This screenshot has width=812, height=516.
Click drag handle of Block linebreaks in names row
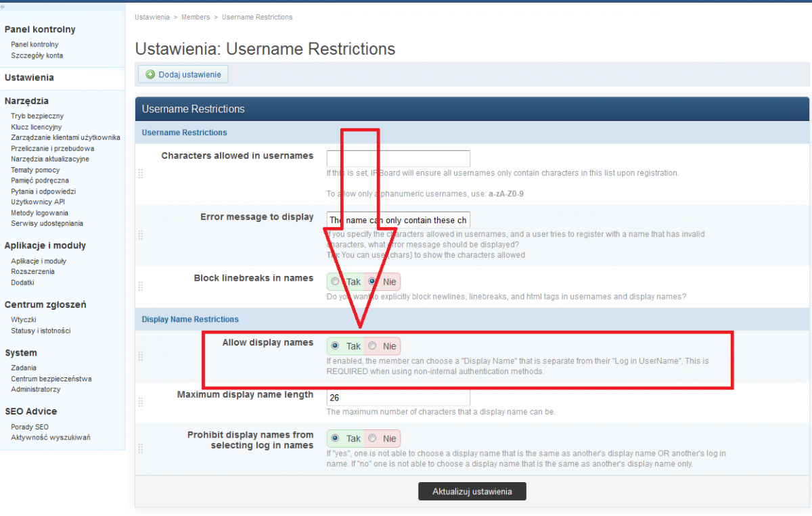(141, 286)
